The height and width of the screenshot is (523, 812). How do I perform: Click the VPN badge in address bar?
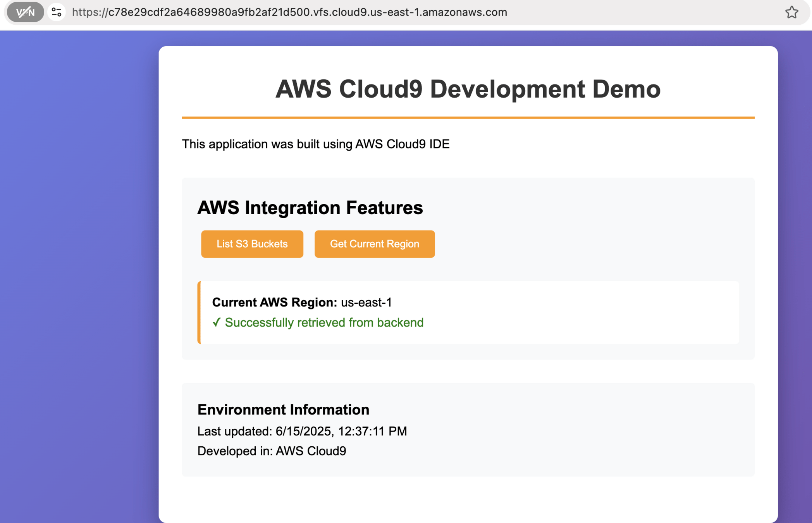tap(25, 12)
